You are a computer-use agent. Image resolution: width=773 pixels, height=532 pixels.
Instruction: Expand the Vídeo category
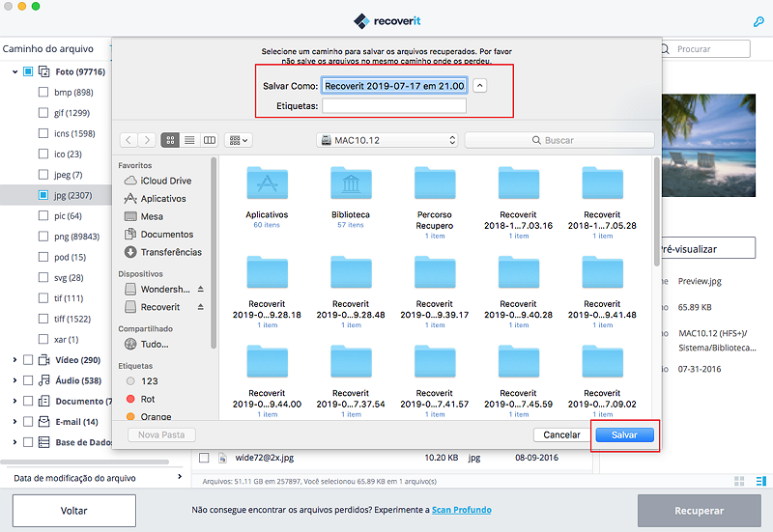point(14,360)
